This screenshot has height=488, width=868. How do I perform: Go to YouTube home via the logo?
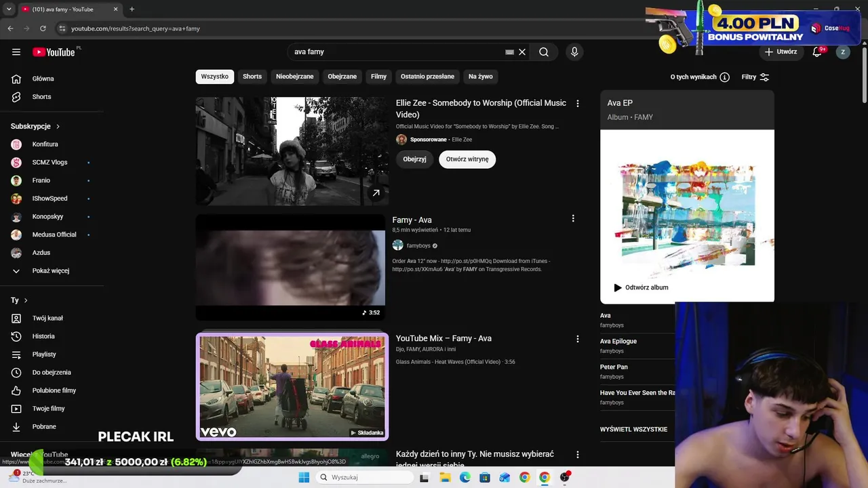point(54,52)
